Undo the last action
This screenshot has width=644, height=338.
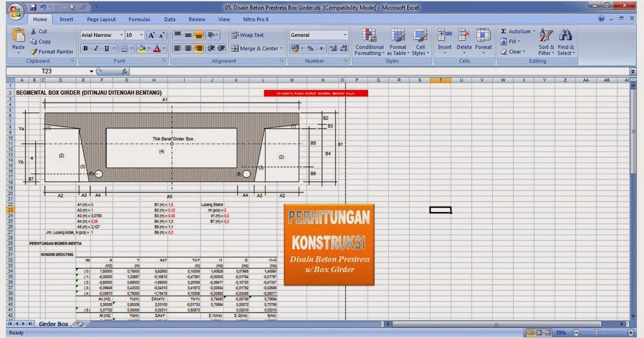43,7
